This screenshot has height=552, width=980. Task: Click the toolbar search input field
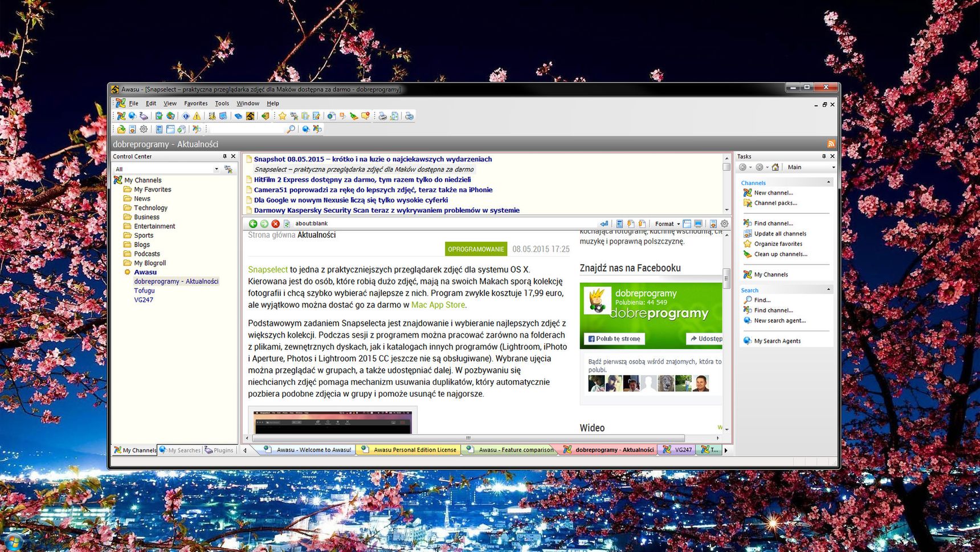pos(246,129)
